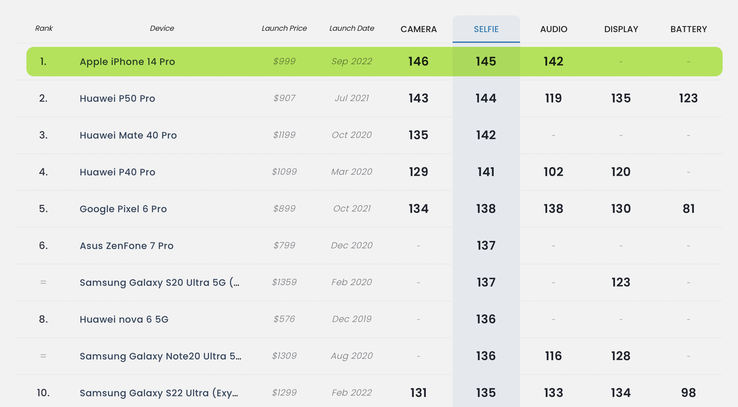This screenshot has width=738, height=407.
Task: Click Asus ZenFone 7 Pro name
Action: tap(126, 246)
